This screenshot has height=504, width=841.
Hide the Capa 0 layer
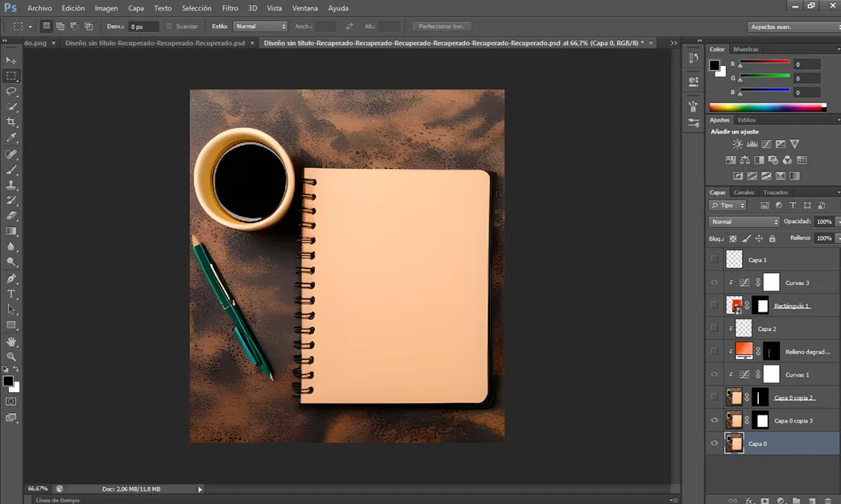pos(715,444)
